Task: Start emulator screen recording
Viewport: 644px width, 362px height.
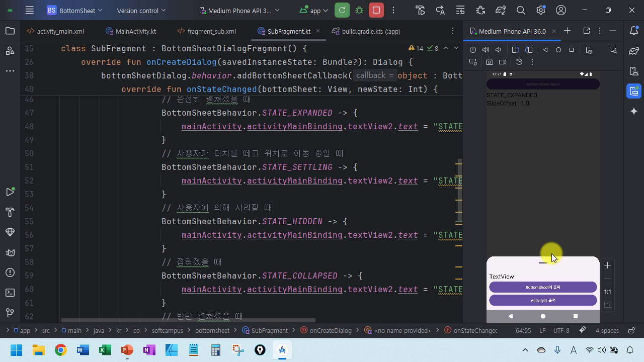Action: pyautogui.click(x=503, y=62)
